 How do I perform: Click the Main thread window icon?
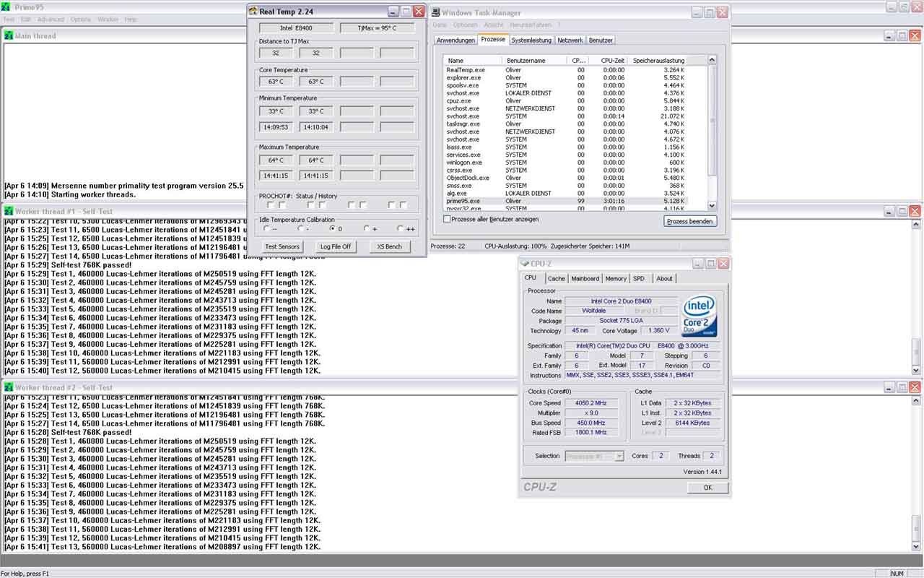(x=8, y=35)
